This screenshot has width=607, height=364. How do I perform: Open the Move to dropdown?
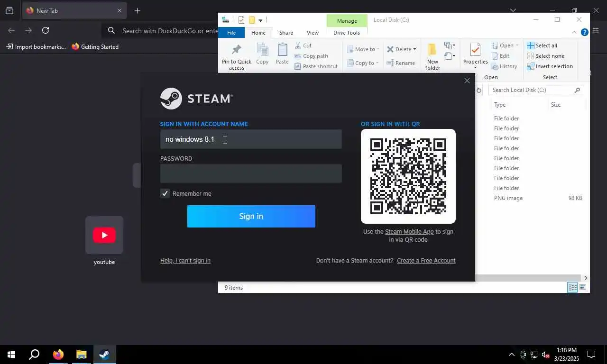(363, 49)
